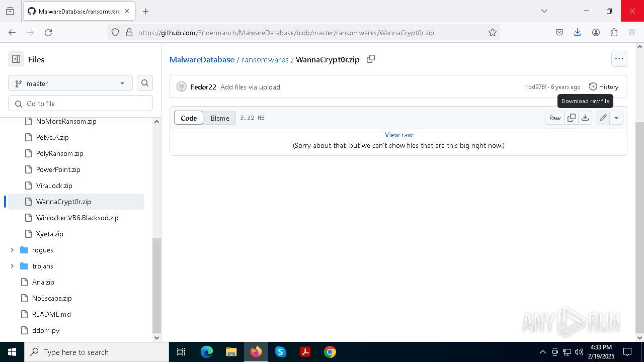Viewport: 644px width, 362px height.
Task: Click the address bar URL
Action: 286,33
